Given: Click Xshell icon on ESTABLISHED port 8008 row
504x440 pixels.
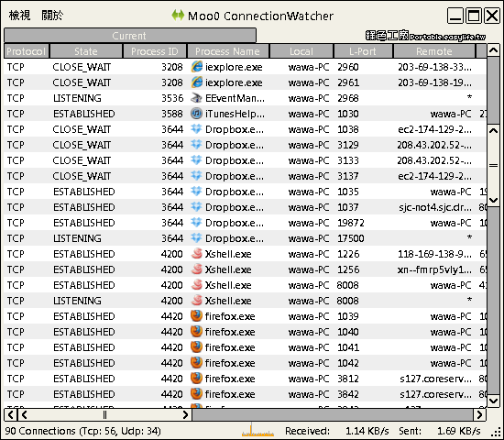Looking at the screenshot, I should click(x=196, y=285).
